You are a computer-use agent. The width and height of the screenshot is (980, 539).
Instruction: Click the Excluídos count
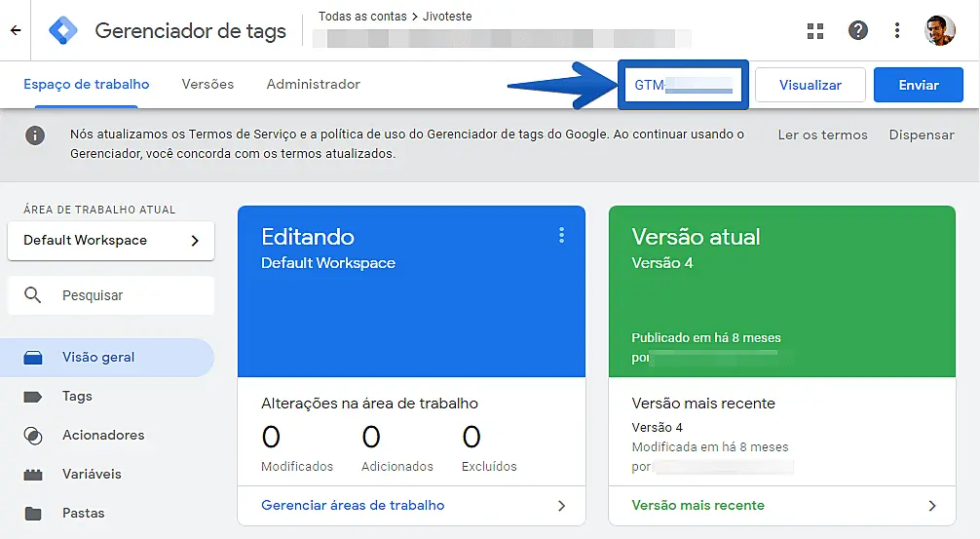point(471,437)
